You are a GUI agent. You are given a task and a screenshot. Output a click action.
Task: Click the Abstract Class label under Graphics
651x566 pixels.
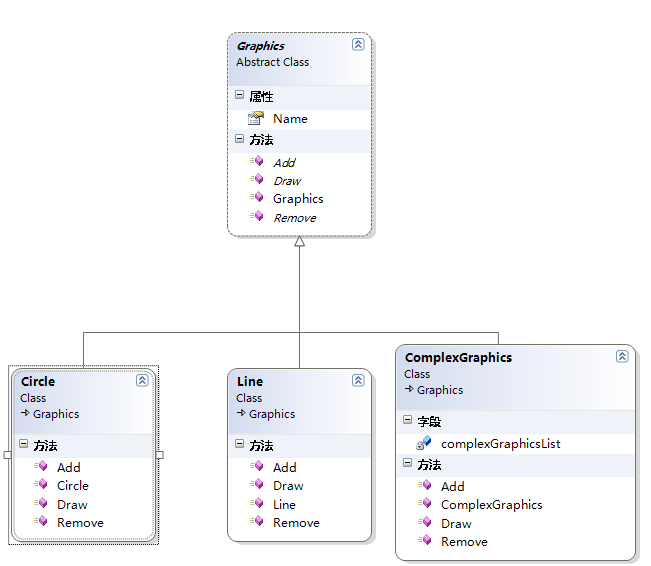(272, 62)
